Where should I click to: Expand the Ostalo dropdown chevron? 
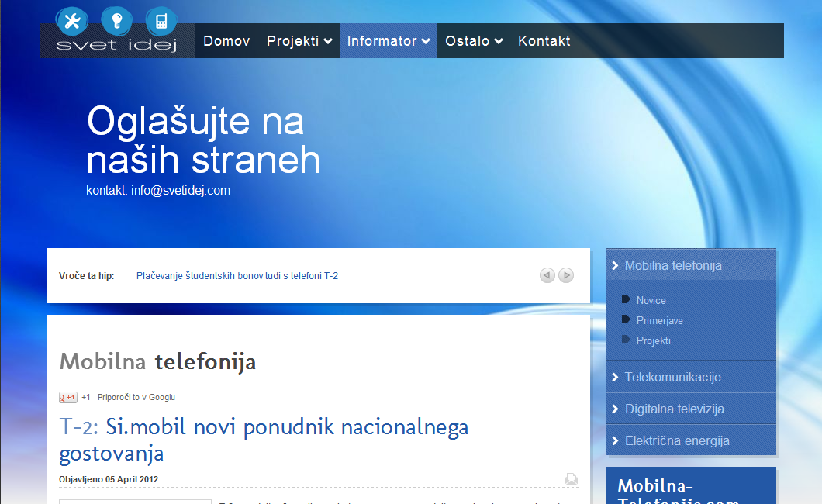click(x=499, y=41)
